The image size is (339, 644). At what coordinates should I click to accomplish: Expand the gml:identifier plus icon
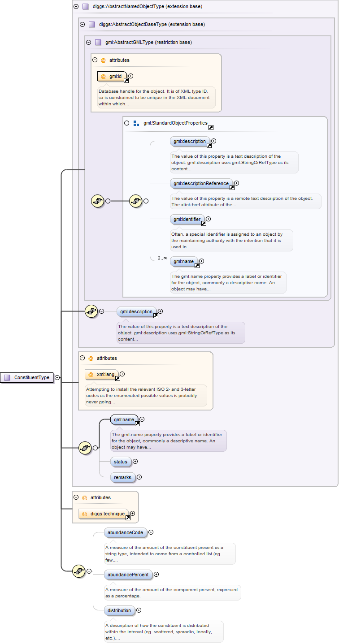[208, 219]
